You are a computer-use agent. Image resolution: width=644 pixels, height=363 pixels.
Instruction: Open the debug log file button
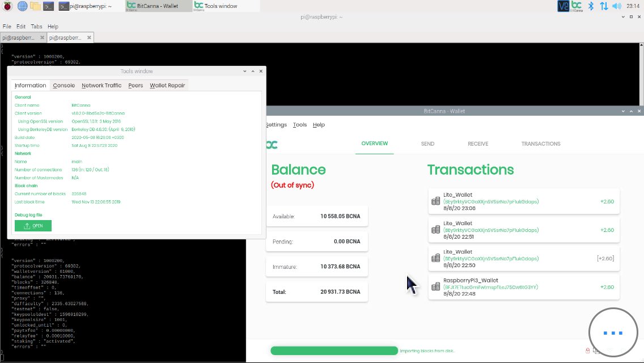click(x=33, y=226)
